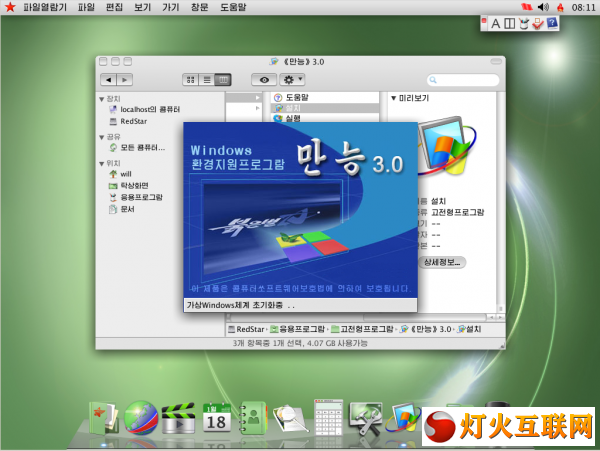This screenshot has height=451, width=600.
Task: Click 응용프로그람 in the path bar
Action: 297,329
